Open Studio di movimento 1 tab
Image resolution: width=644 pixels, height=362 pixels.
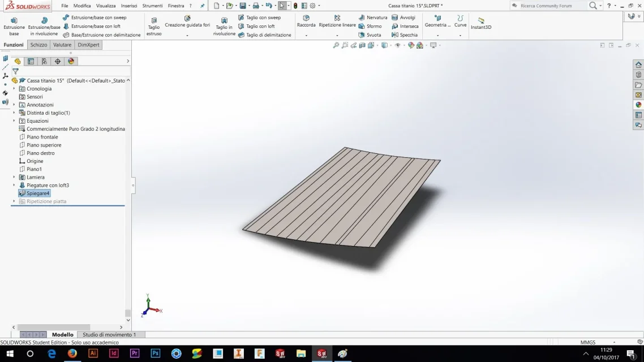click(x=109, y=334)
